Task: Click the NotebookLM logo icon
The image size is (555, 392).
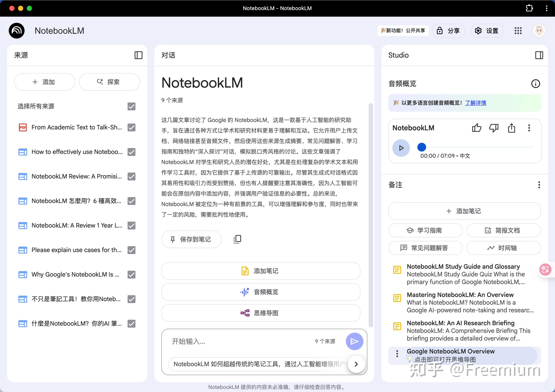Action: [17, 31]
